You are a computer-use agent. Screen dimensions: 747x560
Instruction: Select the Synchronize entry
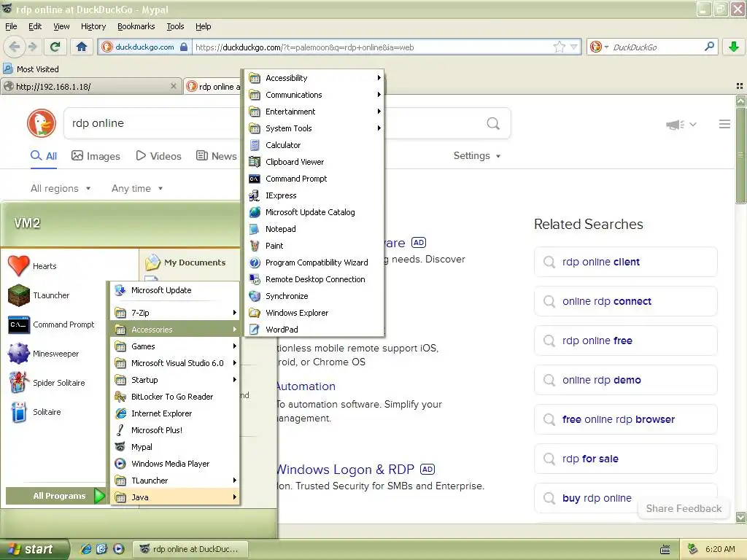(314, 296)
